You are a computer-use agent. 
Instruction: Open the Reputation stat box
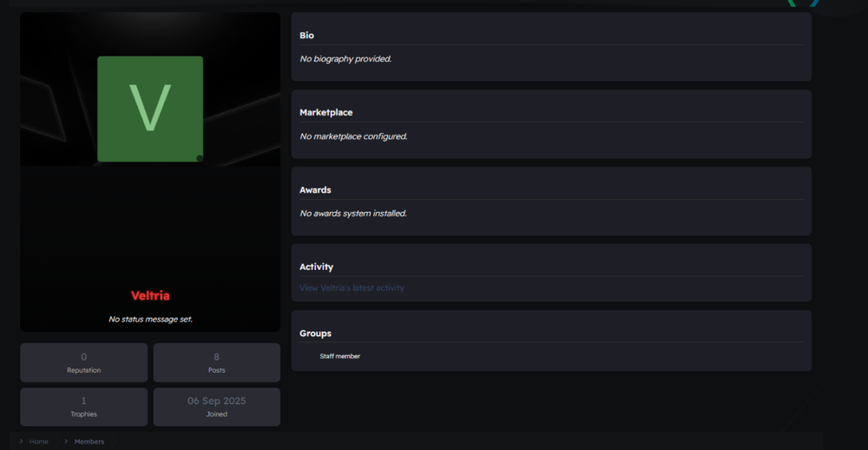coord(83,362)
